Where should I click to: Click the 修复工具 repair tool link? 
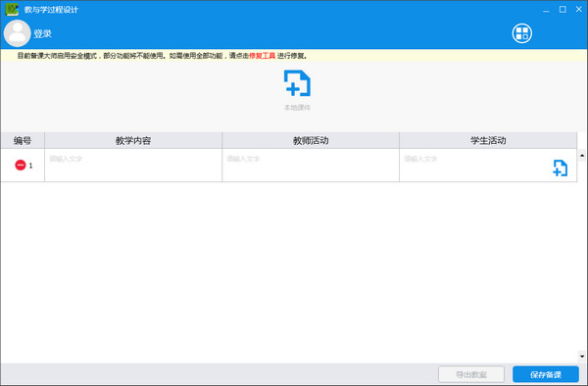pyautogui.click(x=262, y=56)
